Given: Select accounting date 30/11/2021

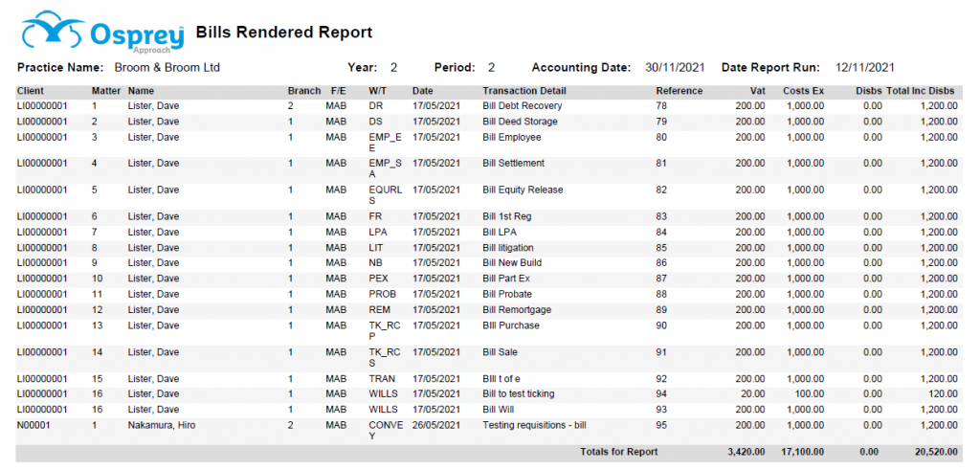Looking at the screenshot, I should (x=675, y=68).
